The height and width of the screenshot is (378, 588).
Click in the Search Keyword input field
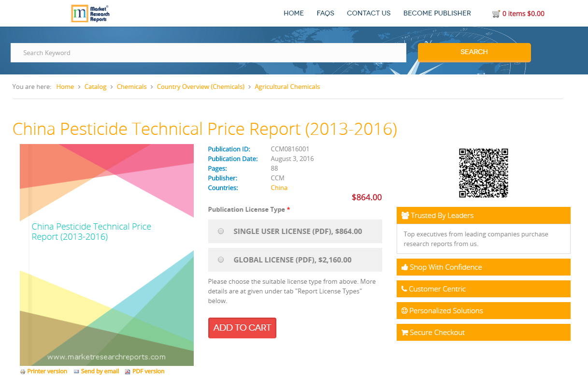[x=208, y=53]
